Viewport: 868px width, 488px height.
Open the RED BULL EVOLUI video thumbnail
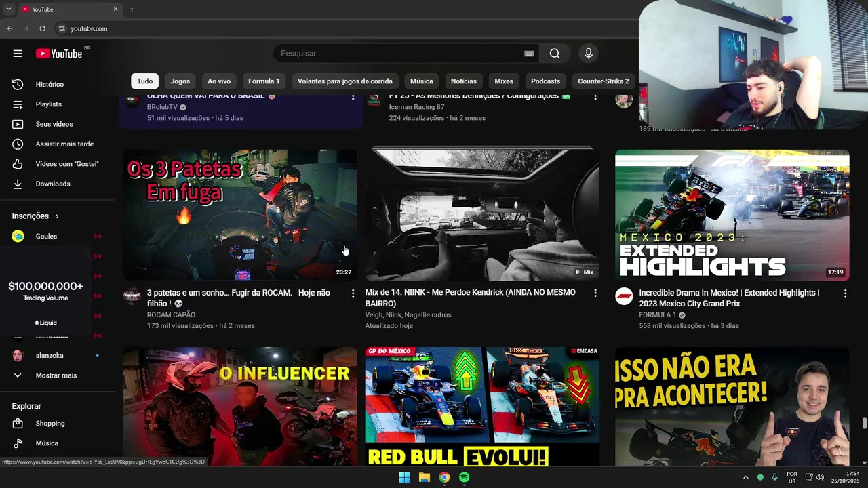[482, 407]
